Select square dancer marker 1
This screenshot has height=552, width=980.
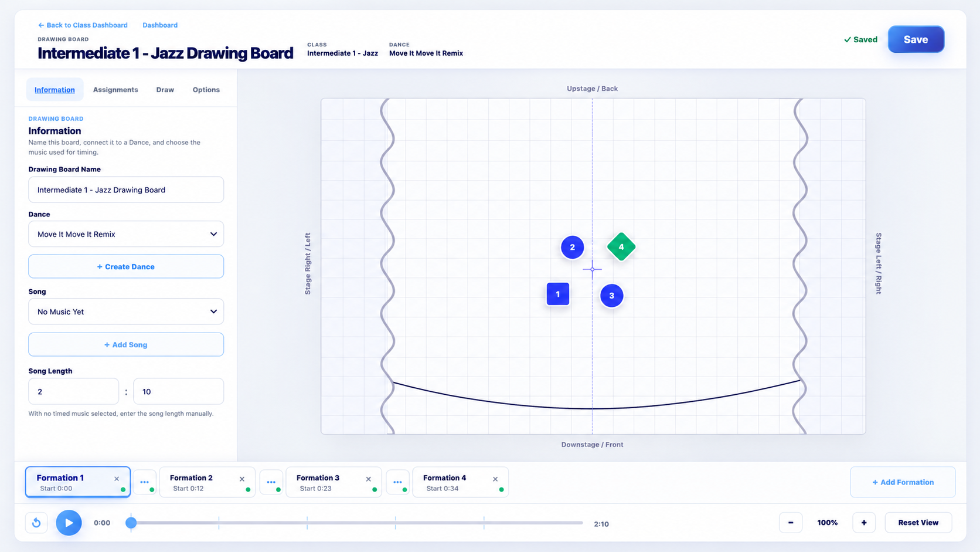pyautogui.click(x=558, y=294)
